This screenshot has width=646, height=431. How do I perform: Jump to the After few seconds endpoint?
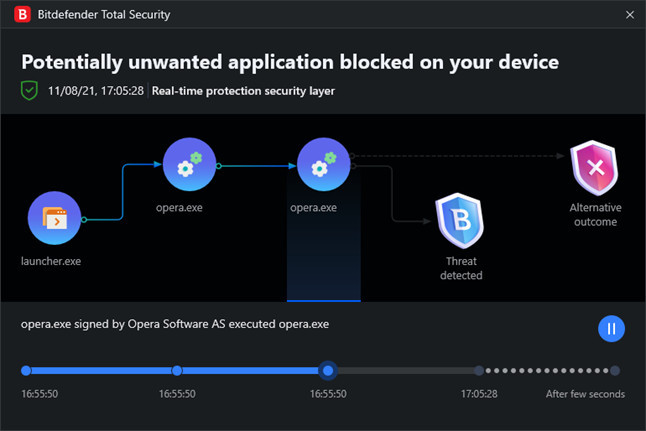click(x=615, y=370)
